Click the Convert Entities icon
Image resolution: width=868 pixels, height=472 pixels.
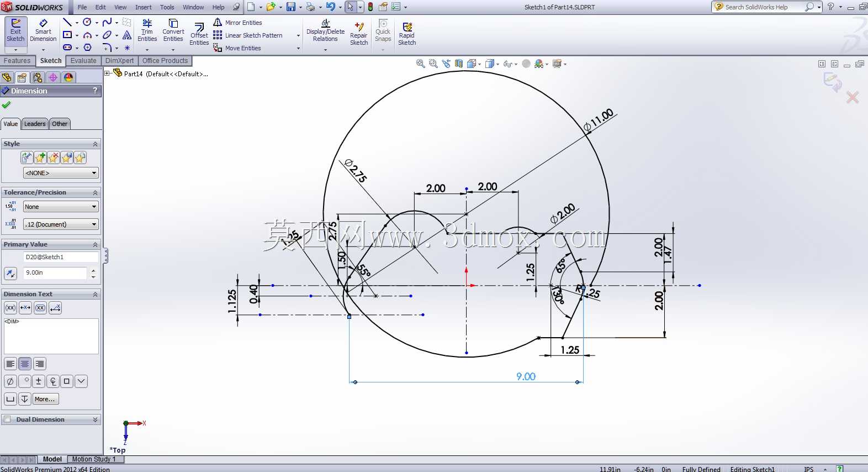173,31
